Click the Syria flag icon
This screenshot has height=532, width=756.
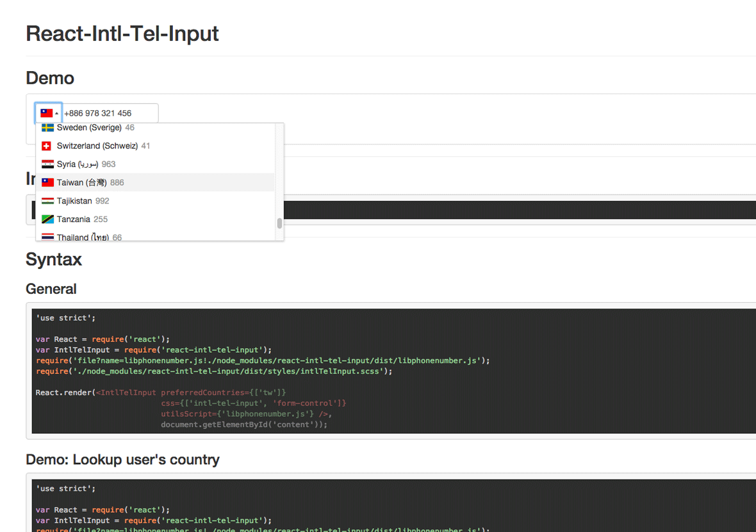[x=47, y=165]
